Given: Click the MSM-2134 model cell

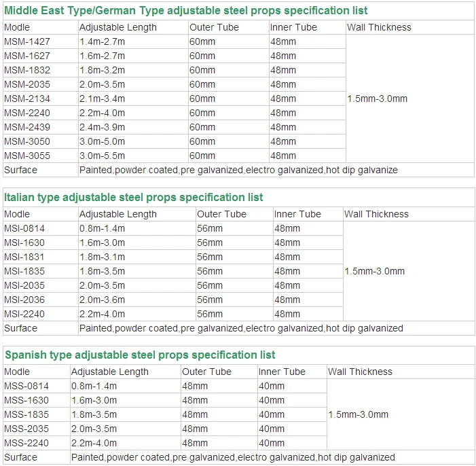Looking at the screenshot, I should (27, 98).
